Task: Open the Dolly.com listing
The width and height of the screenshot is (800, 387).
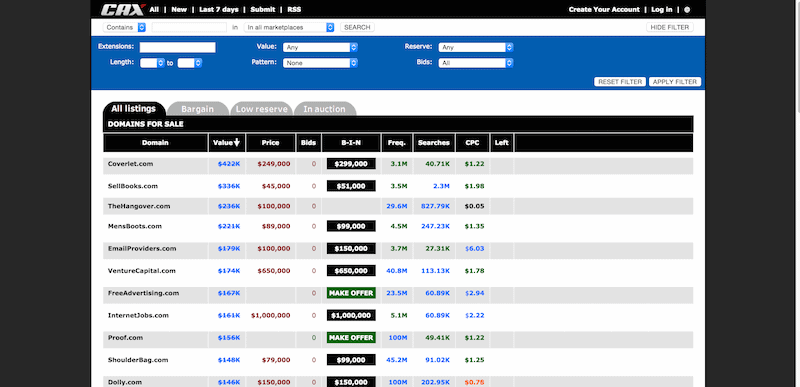Action: tap(124, 382)
